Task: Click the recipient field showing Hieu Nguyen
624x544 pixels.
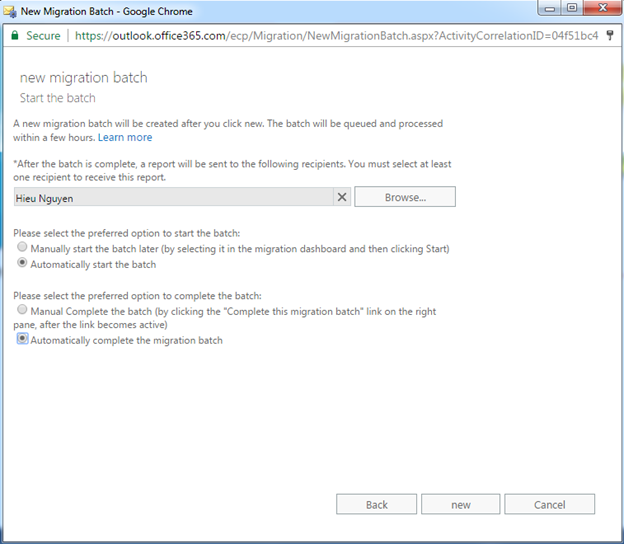Action: [x=170, y=198]
